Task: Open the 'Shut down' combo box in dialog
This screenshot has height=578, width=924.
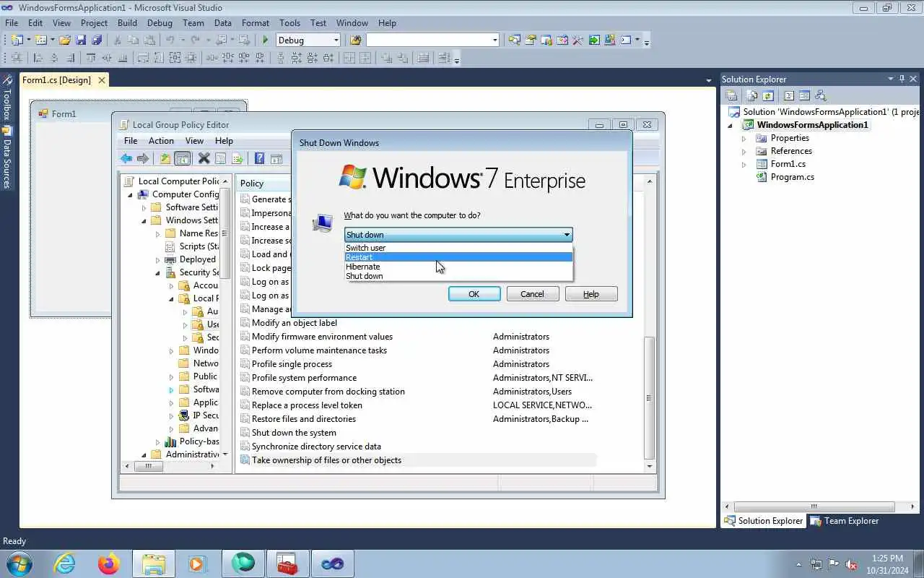Action: pos(458,235)
